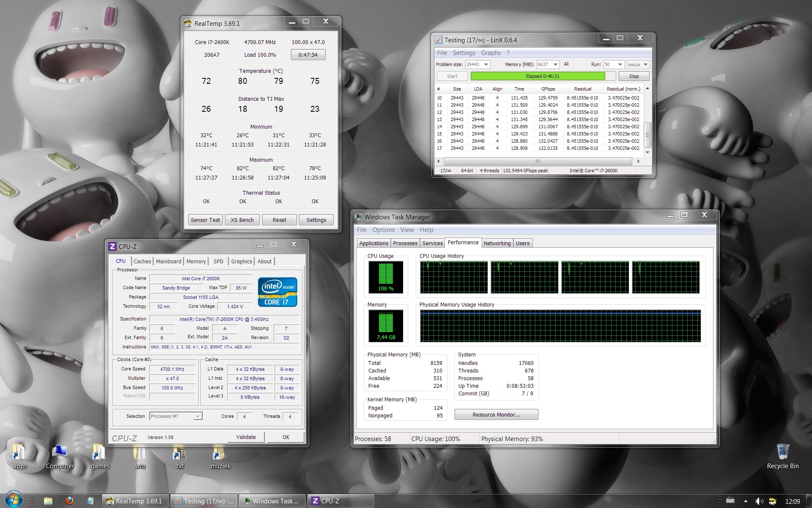Click the RealTemp title bar icon
Screen dimensions: 812x508
pyautogui.click(x=188, y=23)
